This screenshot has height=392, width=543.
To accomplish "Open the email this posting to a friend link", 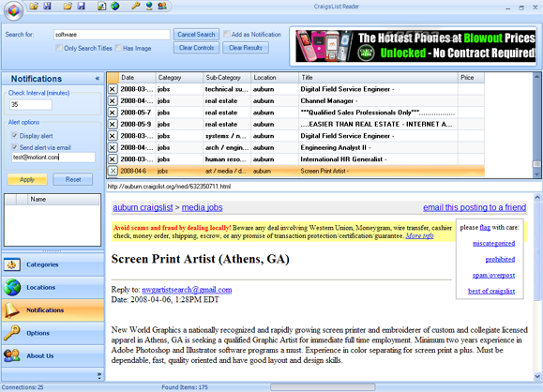I will click(475, 207).
